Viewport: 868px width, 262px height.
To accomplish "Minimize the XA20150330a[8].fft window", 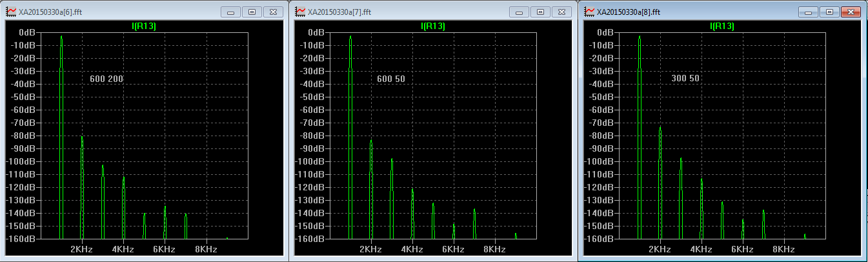I will [808, 12].
